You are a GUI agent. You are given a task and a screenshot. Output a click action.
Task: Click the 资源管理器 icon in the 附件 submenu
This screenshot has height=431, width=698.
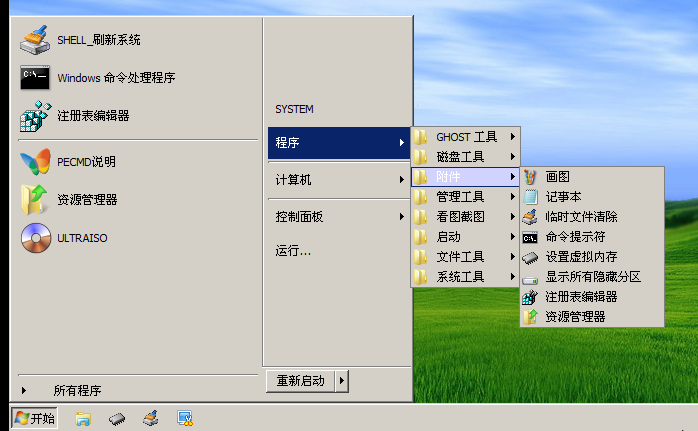tap(530, 317)
